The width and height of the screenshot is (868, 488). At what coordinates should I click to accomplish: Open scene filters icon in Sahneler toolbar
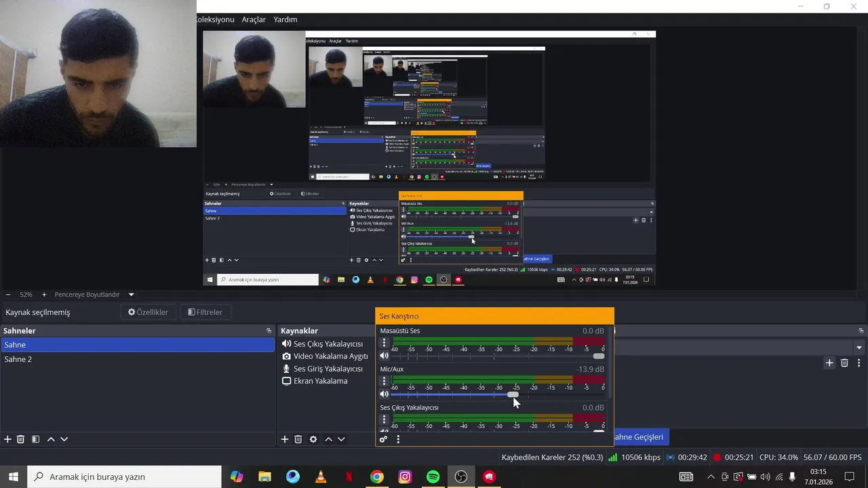36,439
